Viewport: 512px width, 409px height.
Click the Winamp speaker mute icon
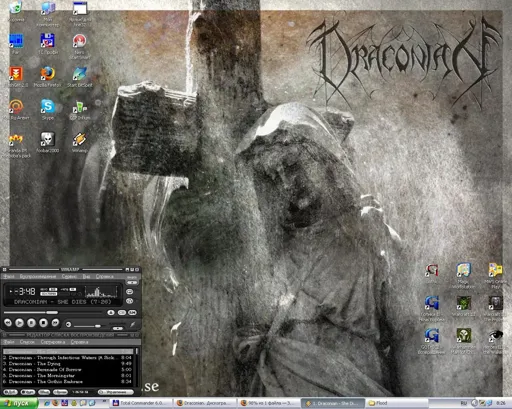click(68, 324)
